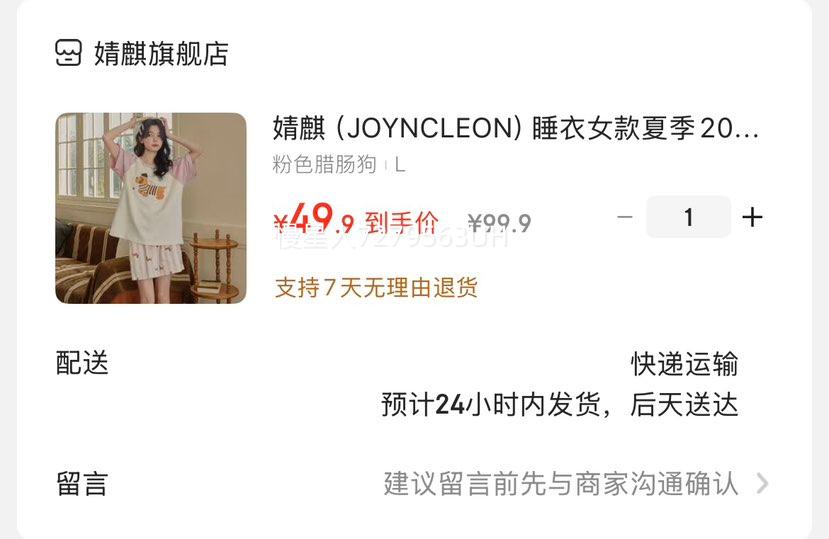Select the 快递运输 shipping method
The width and height of the screenshot is (829, 539).
(685, 364)
